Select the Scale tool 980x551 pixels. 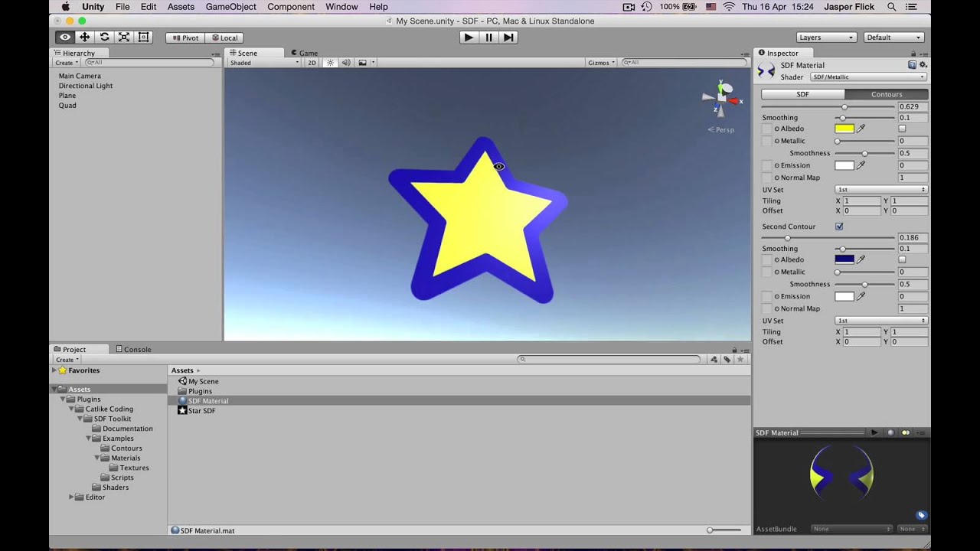click(x=122, y=36)
